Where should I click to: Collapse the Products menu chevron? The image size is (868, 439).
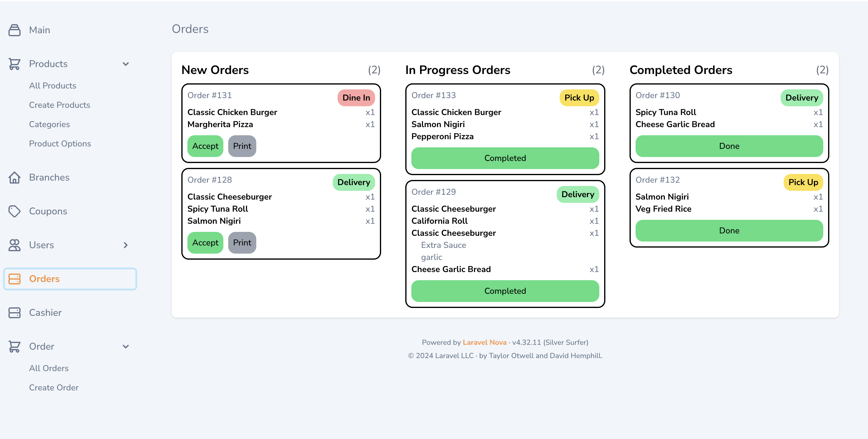pyautogui.click(x=126, y=64)
